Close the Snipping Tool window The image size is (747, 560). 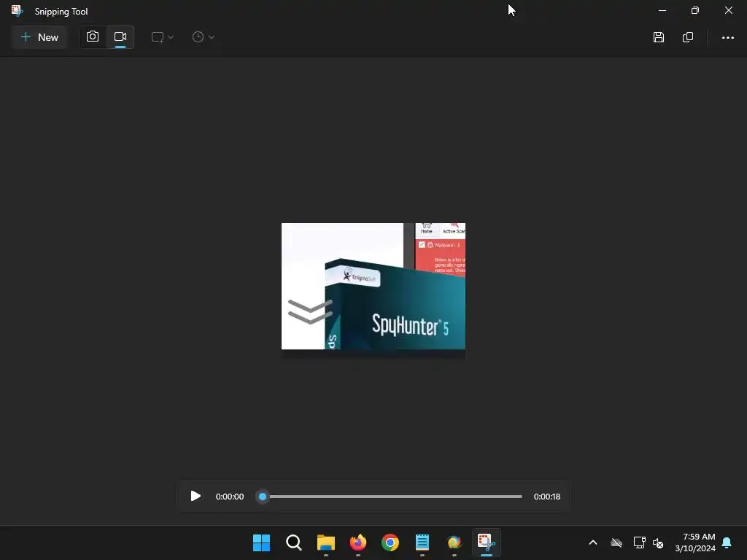click(729, 10)
